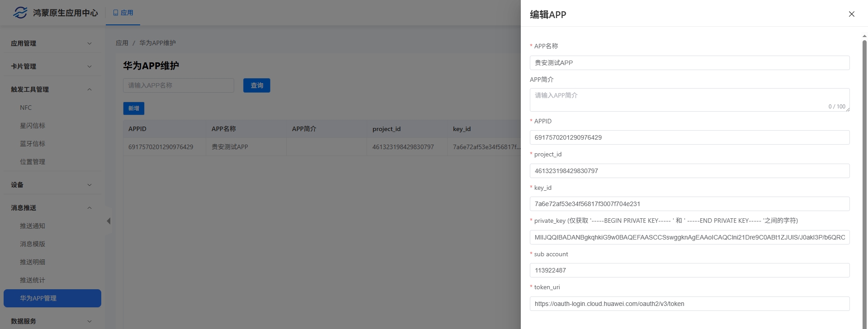Edit the APPID input field
This screenshot has width=868, height=329.
(689, 137)
